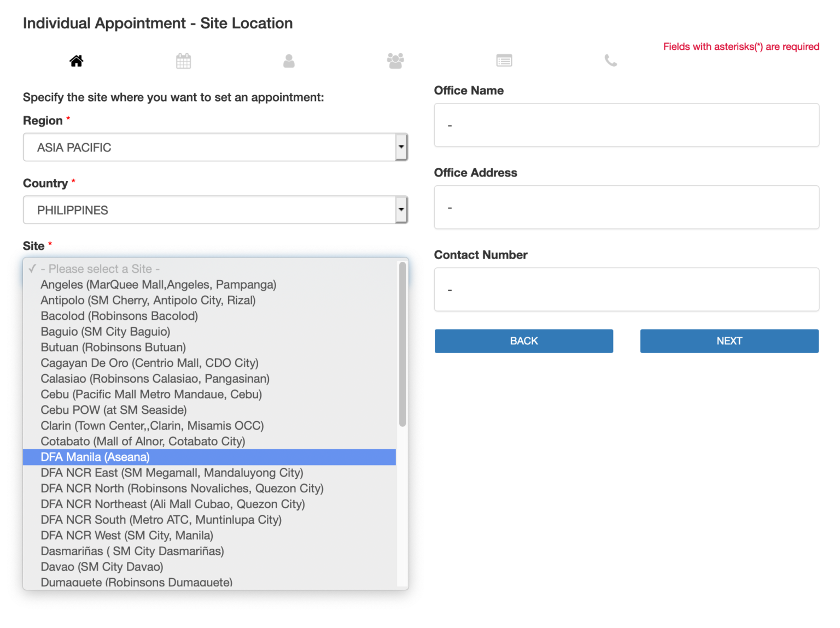
Task: Open the form summary step icon
Action: (x=504, y=61)
